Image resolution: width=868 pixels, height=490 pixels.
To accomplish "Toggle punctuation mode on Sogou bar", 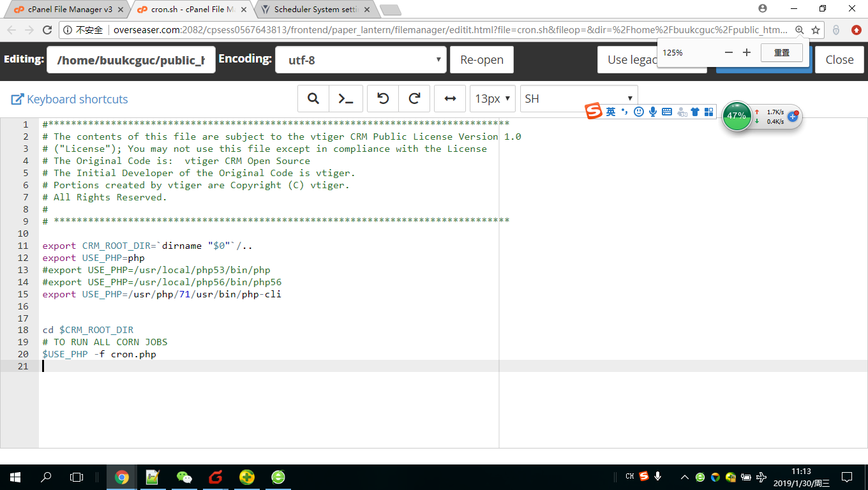I will [x=625, y=112].
